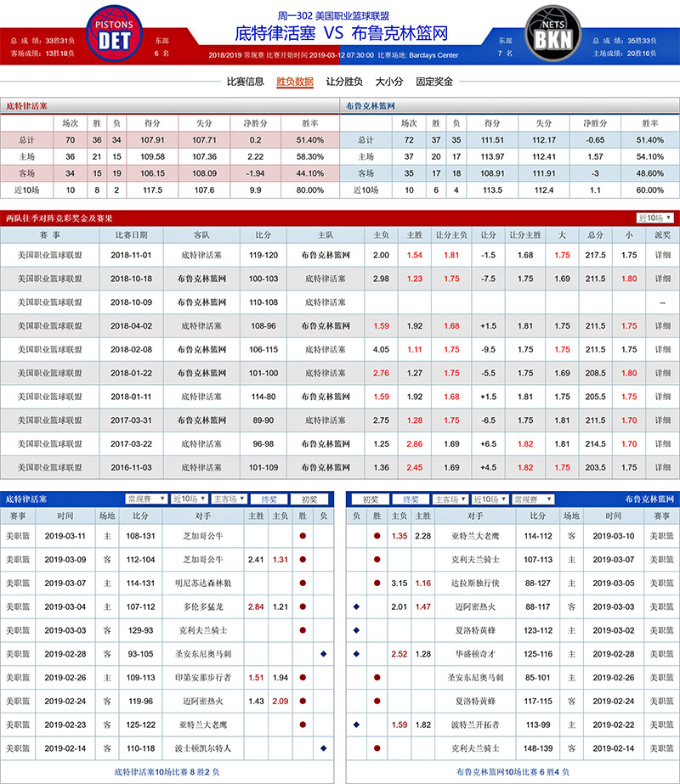Open 详细 link for the 2018-10-18 match
Viewport: 680px width, 784px height.
(x=662, y=279)
